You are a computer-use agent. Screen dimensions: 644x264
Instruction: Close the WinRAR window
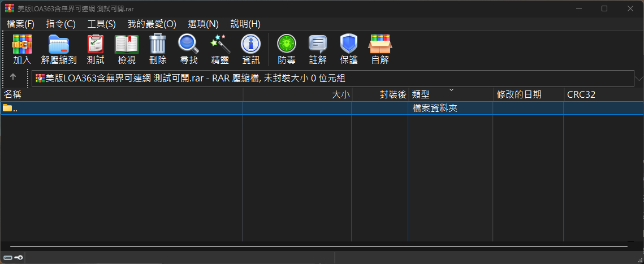[630, 8]
